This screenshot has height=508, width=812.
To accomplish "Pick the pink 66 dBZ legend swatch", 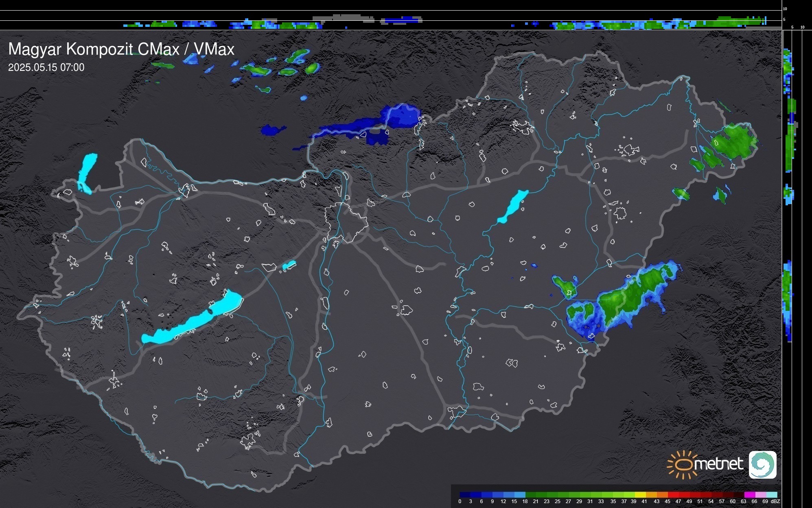I will [761, 495].
